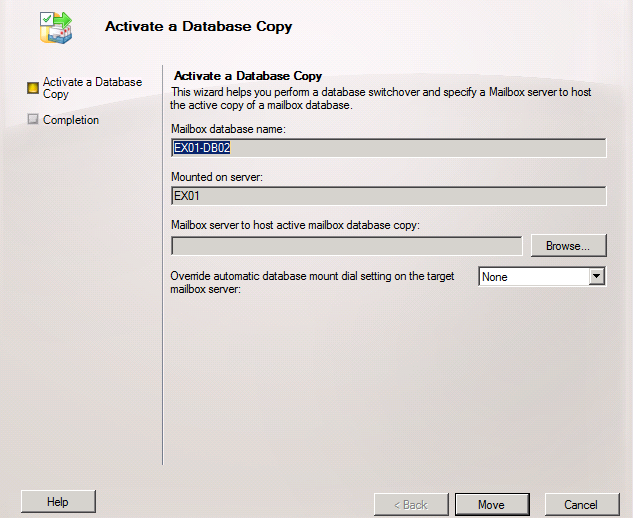Focus the empty mailbox server host field
The height and width of the screenshot is (518, 633).
point(346,245)
